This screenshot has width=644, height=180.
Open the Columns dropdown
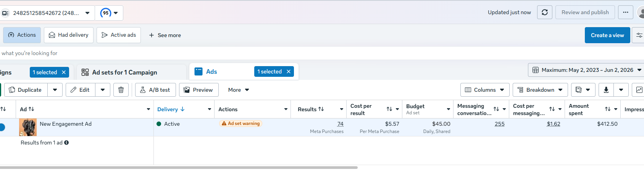pos(485,90)
